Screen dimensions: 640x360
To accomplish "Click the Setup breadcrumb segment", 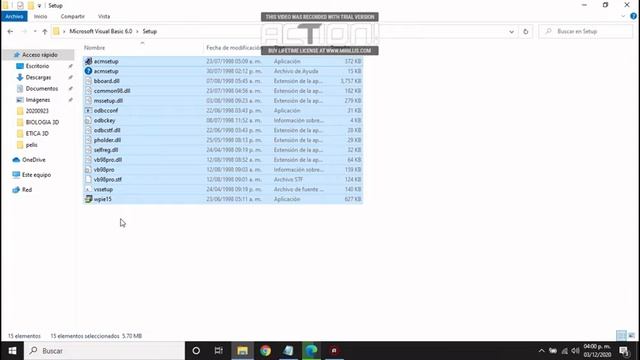I will [150, 31].
